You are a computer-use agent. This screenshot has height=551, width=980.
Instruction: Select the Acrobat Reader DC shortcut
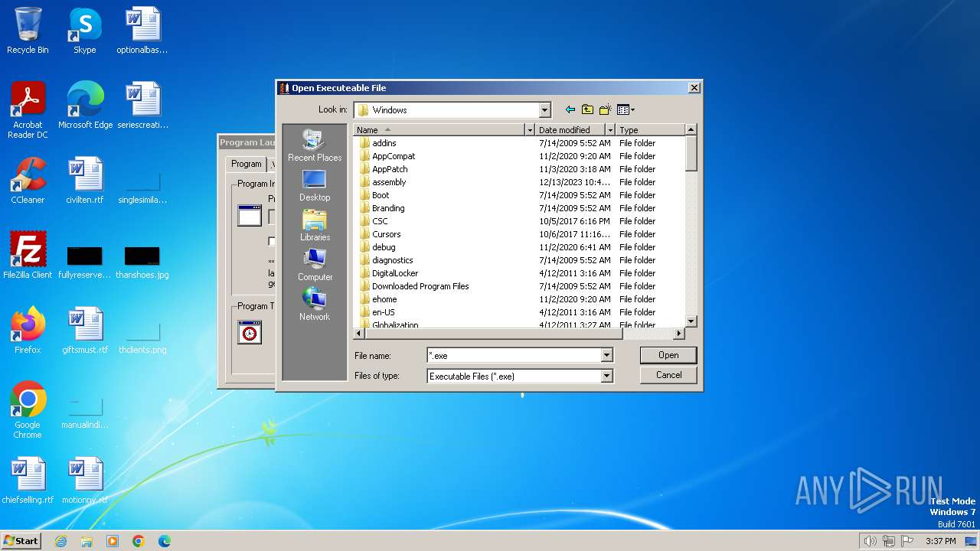[x=28, y=110]
